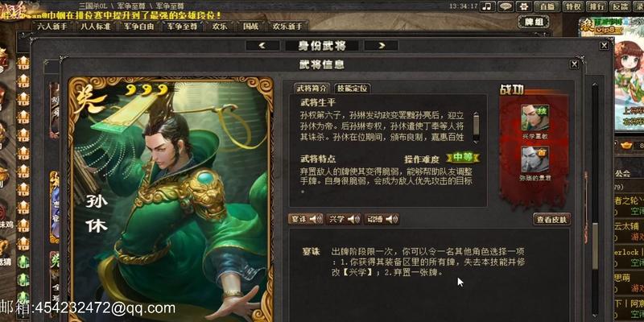Image resolution: width=644 pixels, height=322 pixels.
Task: Switch to the 技能定位 tab
Action: tap(353, 89)
